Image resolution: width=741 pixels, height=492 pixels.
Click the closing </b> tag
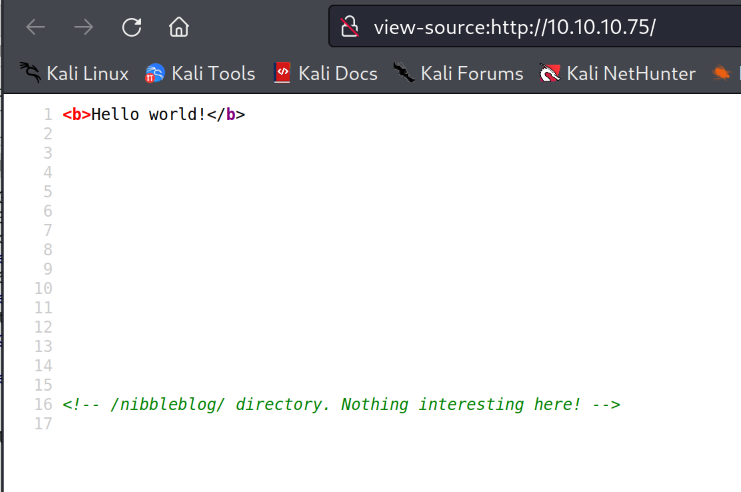pos(226,114)
